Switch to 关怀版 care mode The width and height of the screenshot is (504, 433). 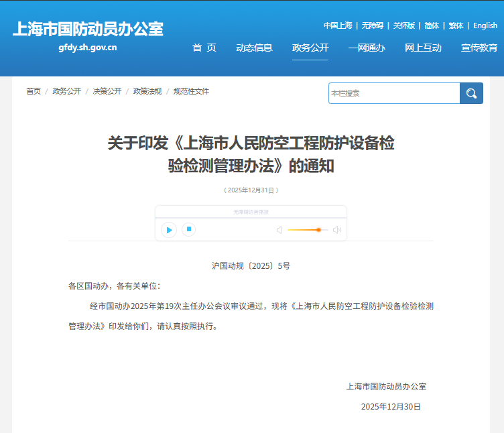coord(404,25)
